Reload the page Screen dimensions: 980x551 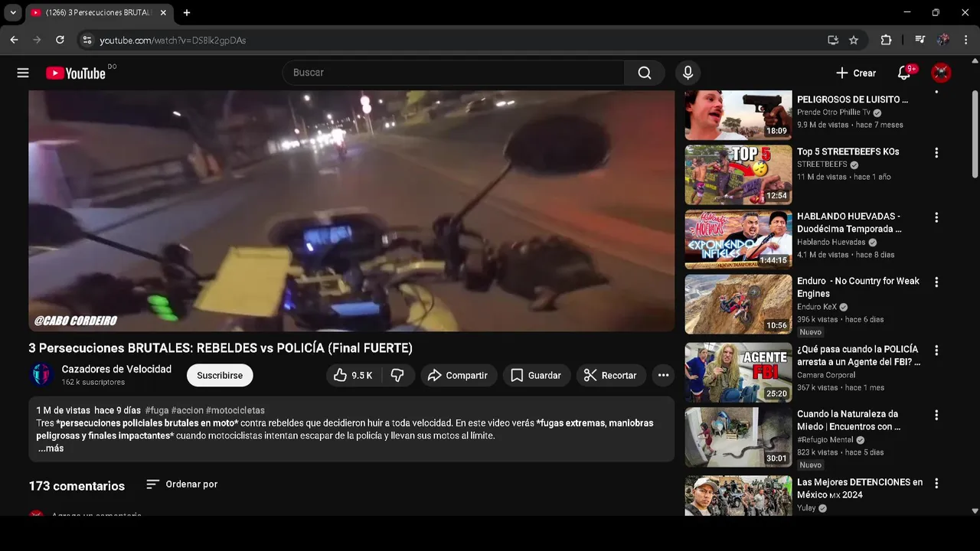click(x=60, y=40)
